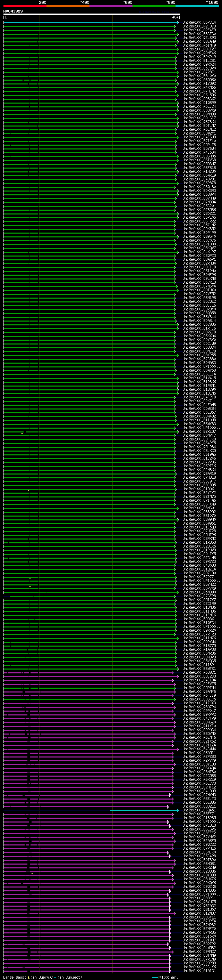The height and width of the screenshot is (980, 222).
Task: Select the UniRef100_C3NTS0 label
Action: [199, 772]
